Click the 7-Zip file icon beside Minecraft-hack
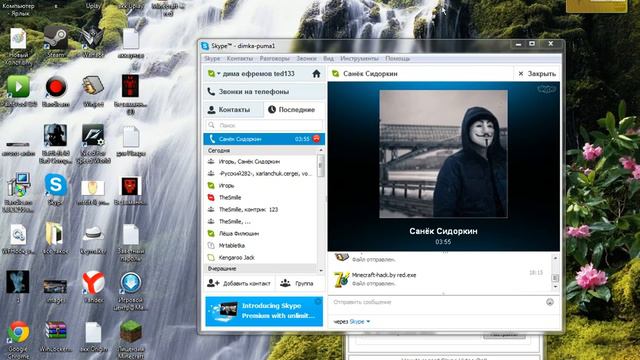640x360 pixels. point(341,279)
